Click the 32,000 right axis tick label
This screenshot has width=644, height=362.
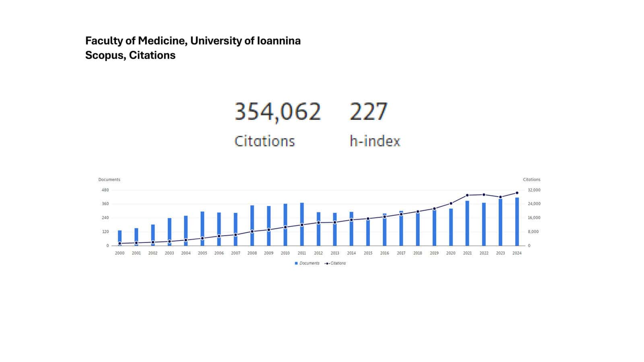pos(534,190)
